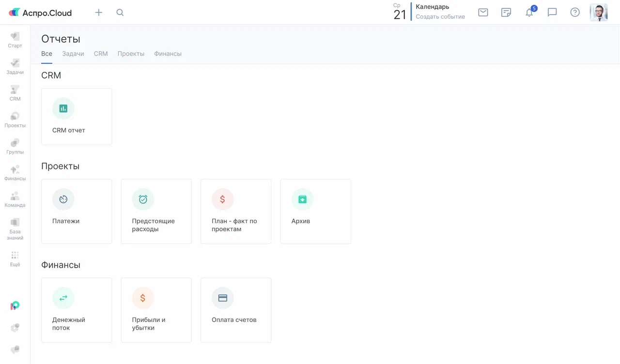Switch to the Проекты tab
Image resolution: width=620 pixels, height=364 pixels.
tap(131, 54)
